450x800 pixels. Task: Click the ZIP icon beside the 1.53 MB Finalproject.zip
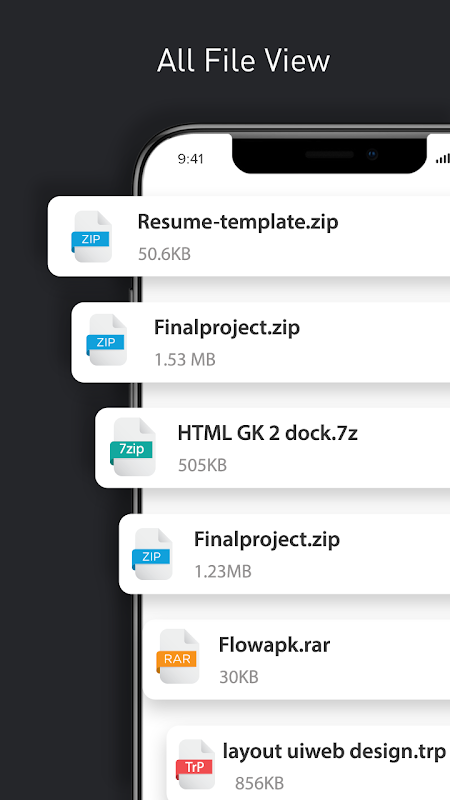pos(106,340)
